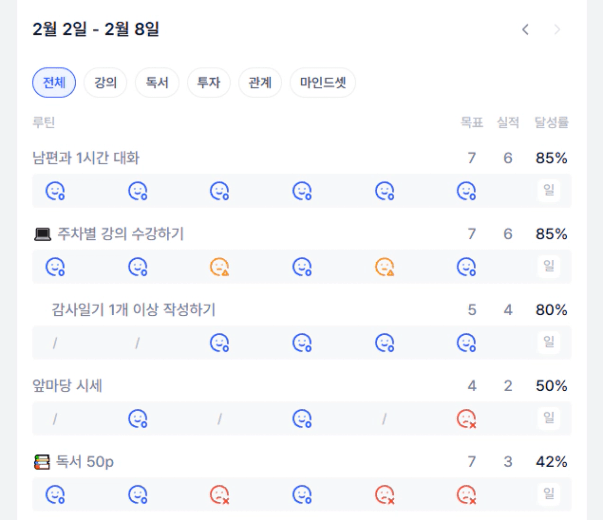Filter routines by 투자 tab
Viewport: 603px width, 520px height.
(209, 83)
